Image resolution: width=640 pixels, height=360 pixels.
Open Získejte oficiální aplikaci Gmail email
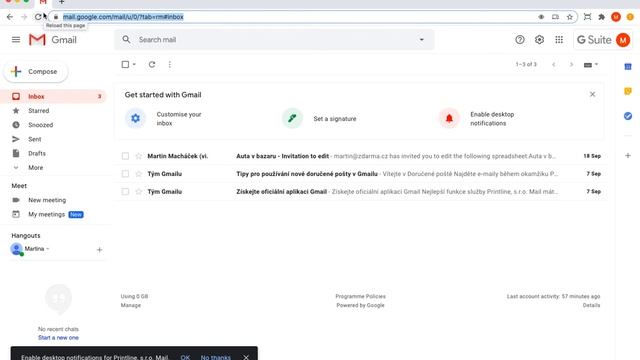point(360,191)
